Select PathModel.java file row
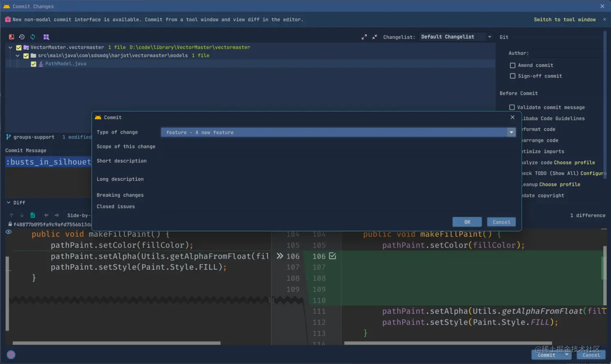 [251, 64]
